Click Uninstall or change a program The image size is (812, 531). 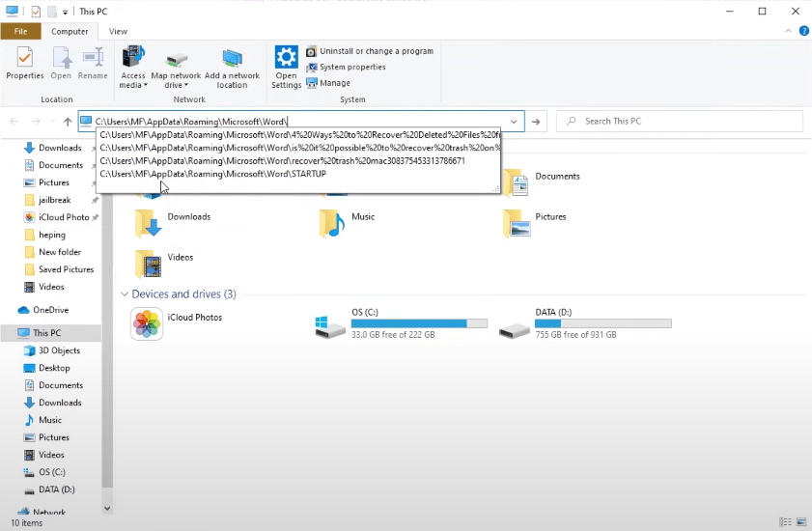370,51
